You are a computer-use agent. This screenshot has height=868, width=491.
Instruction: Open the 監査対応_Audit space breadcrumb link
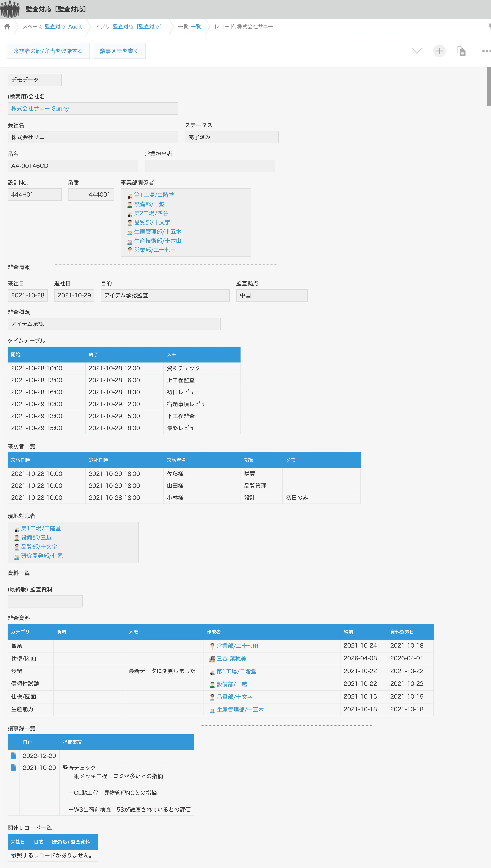click(x=63, y=27)
